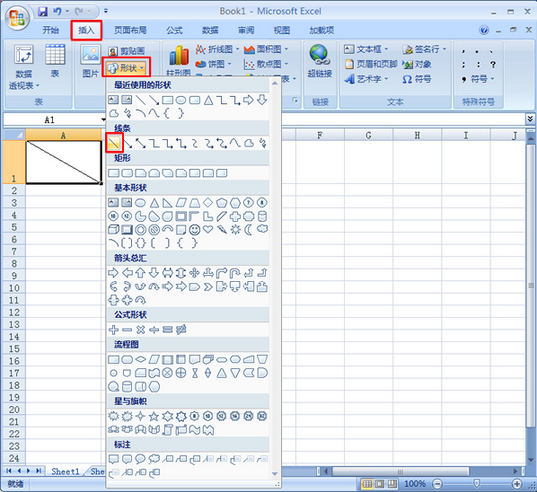
Task: Click the Hyperlink globe icon
Action: [x=319, y=54]
